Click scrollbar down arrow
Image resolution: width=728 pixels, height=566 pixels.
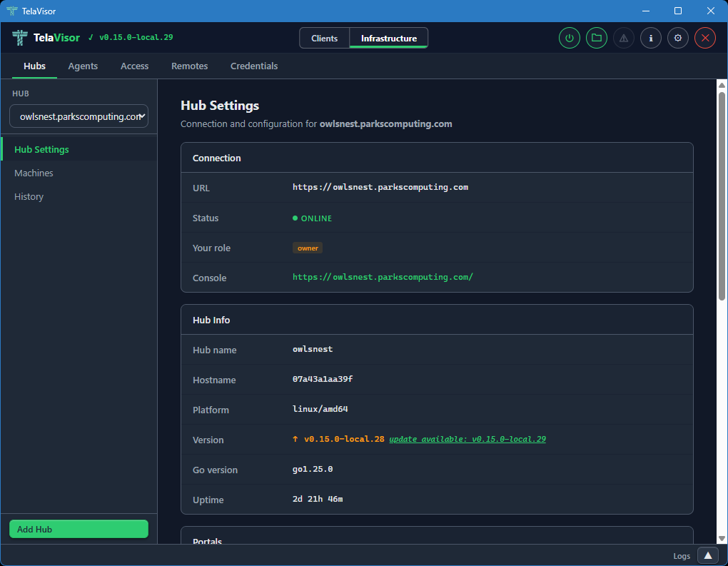click(x=721, y=539)
